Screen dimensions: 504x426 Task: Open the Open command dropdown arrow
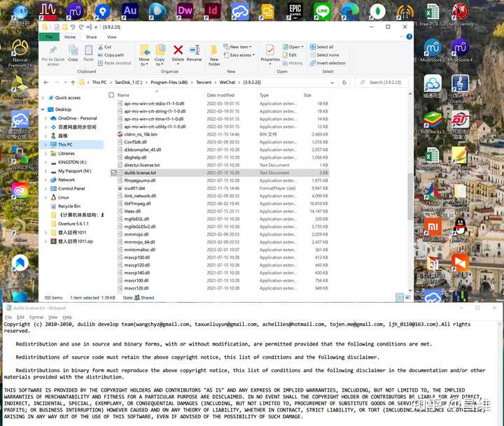click(302, 47)
